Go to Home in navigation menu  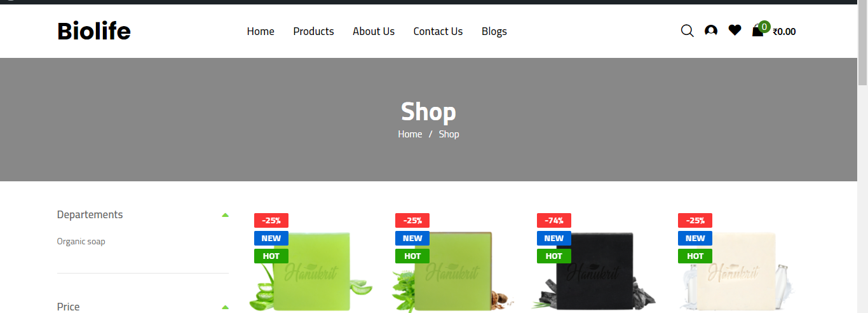click(x=261, y=31)
